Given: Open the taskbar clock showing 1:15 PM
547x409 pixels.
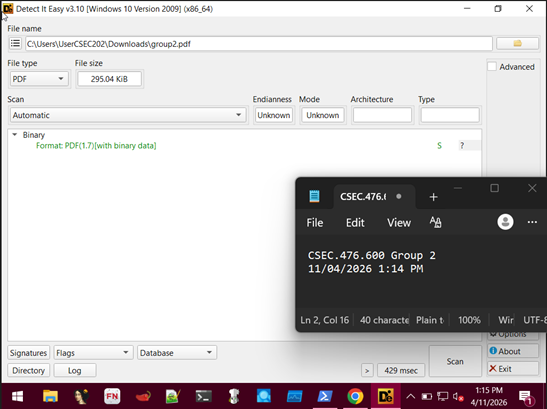Looking at the screenshot, I should pyautogui.click(x=489, y=396).
